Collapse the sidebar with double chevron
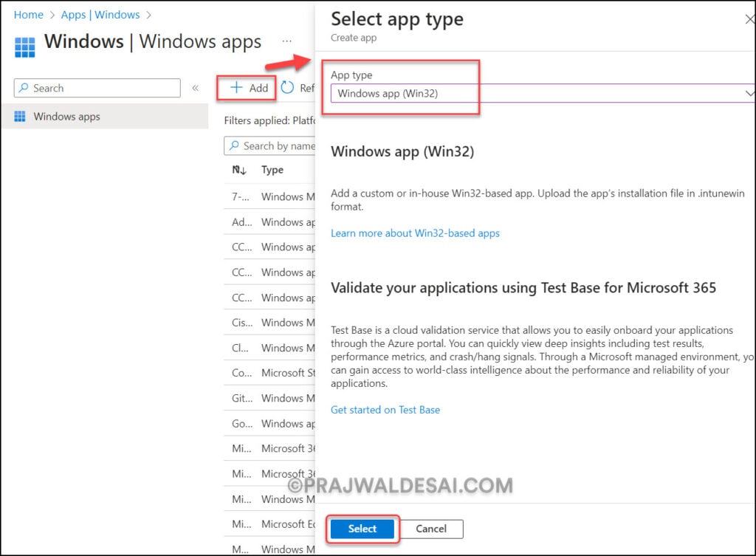The width and height of the screenshot is (756, 556). tap(195, 89)
